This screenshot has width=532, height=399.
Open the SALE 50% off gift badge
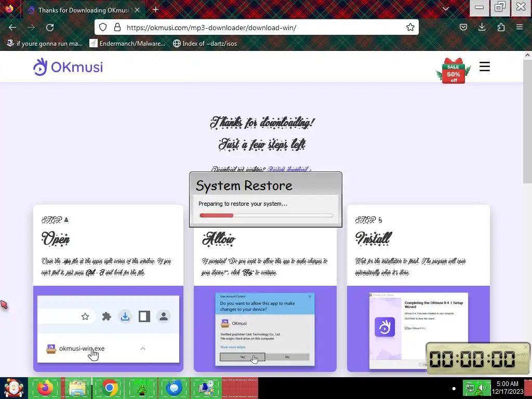(x=453, y=71)
